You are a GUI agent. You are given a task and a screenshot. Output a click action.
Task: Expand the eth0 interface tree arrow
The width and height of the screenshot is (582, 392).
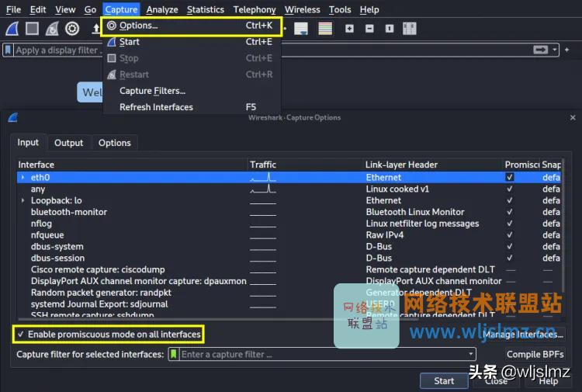(x=23, y=178)
